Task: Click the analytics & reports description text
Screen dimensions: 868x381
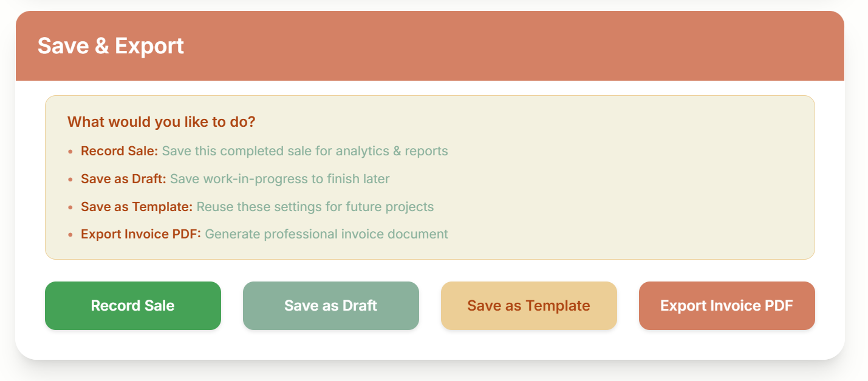Action: [x=304, y=150]
